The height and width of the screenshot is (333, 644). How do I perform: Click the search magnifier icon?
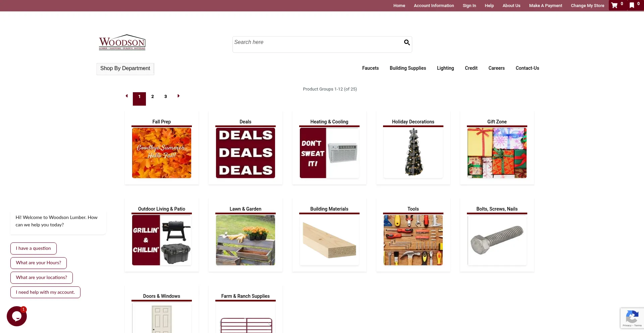[407, 42]
